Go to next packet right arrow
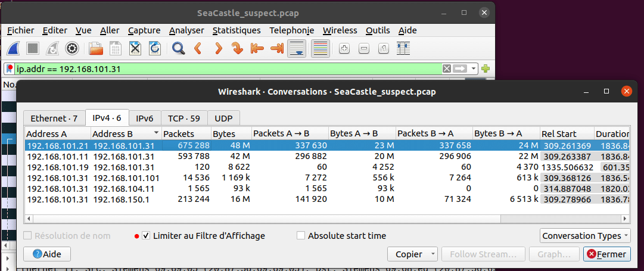 pos(218,48)
